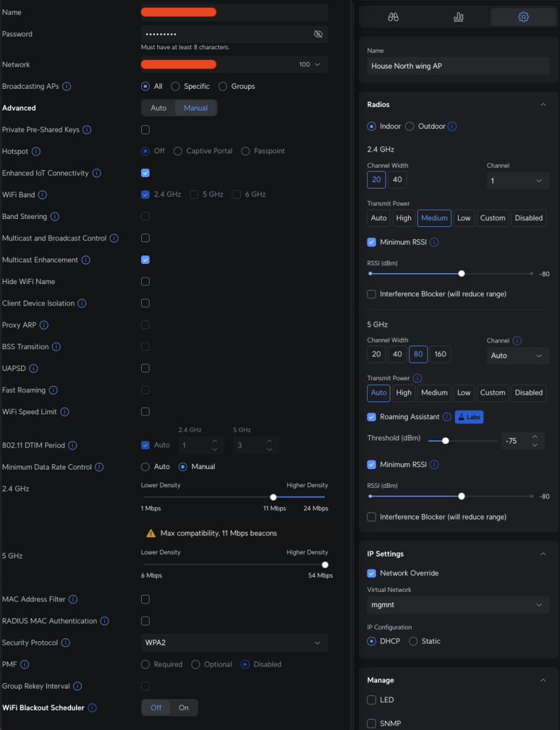This screenshot has height=730, width=560.
Task: Check the LED option under Manage
Action: (372, 700)
